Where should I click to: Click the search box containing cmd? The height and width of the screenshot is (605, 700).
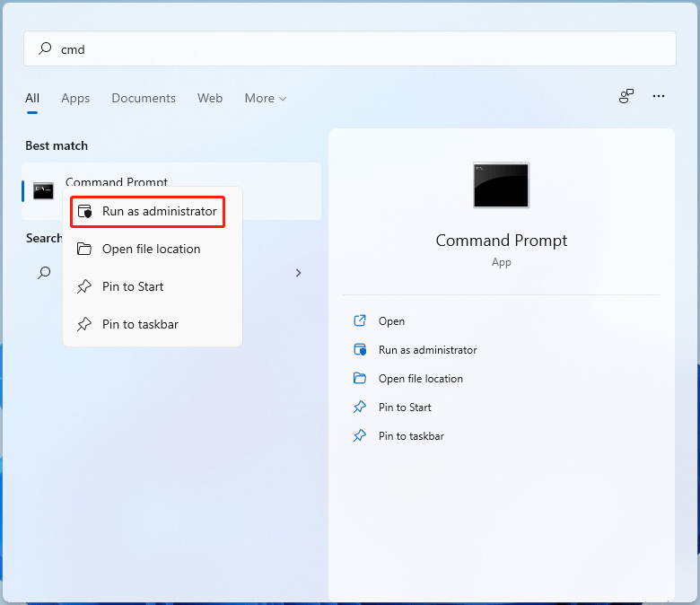pyautogui.click(x=350, y=48)
